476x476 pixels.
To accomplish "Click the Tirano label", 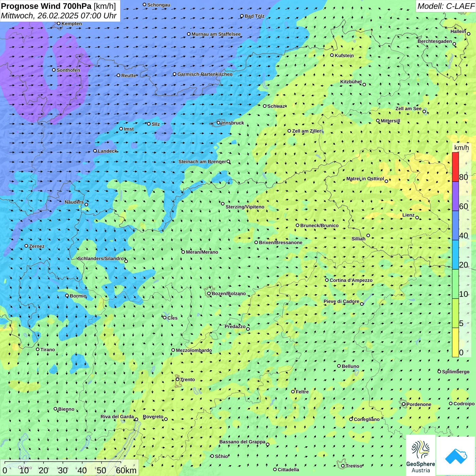I will 48,350.
